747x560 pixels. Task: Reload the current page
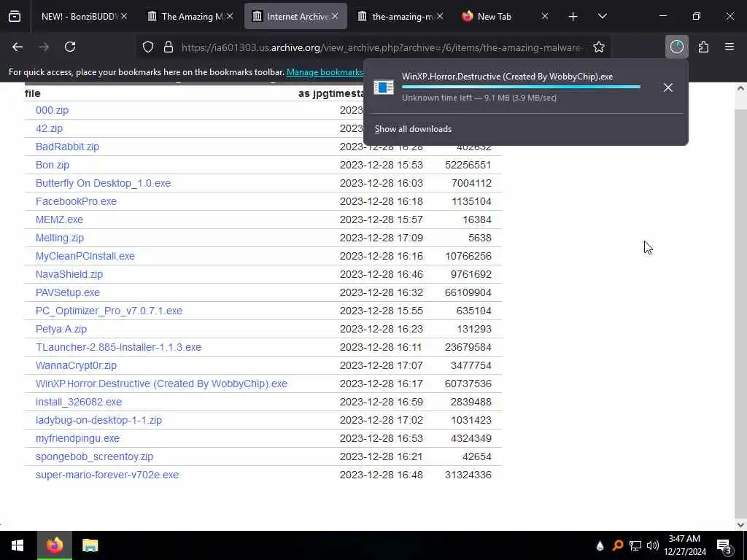(70, 47)
